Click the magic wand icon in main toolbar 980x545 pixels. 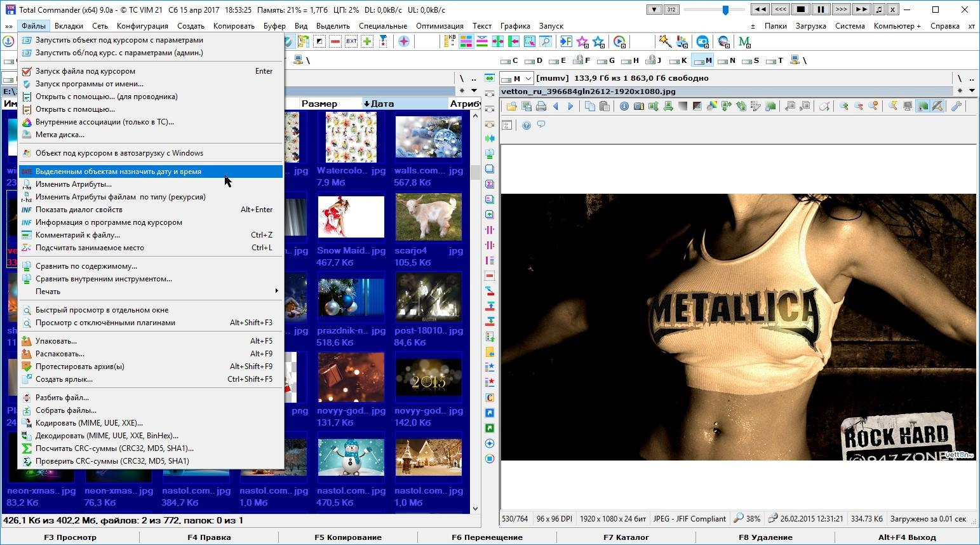tap(665, 41)
